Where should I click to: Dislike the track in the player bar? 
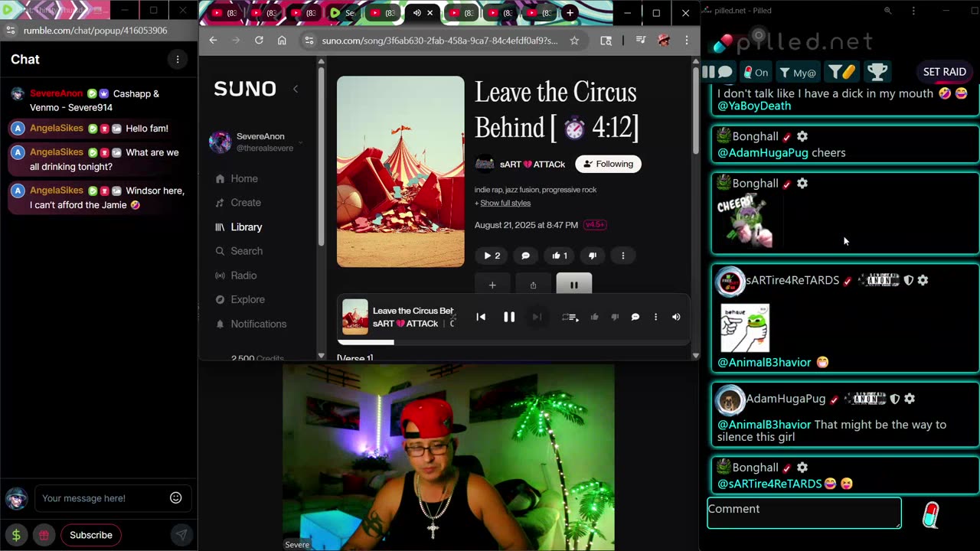615,317
